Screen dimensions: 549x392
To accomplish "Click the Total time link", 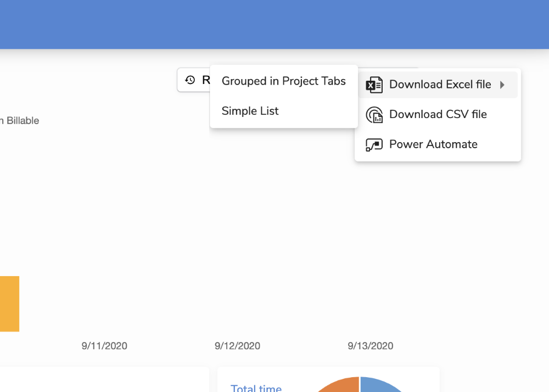I will (x=256, y=388).
